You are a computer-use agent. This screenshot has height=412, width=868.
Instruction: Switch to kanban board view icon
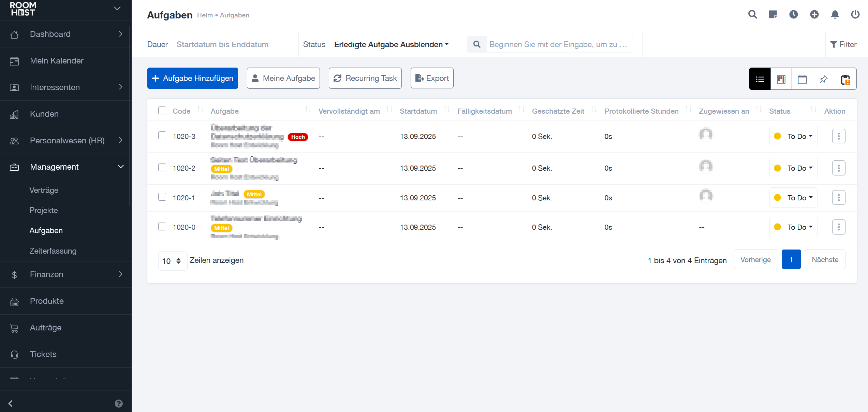click(781, 79)
